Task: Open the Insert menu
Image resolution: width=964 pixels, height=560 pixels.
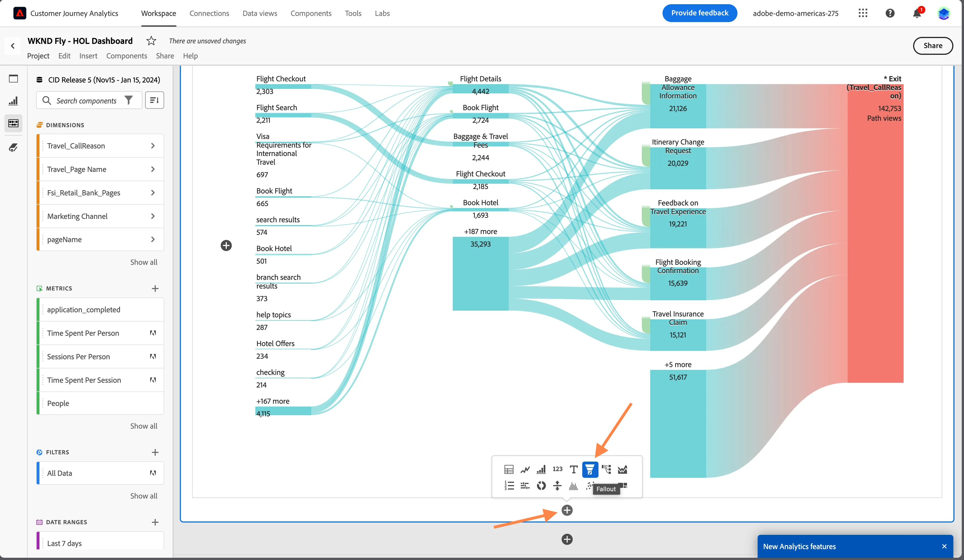Action: [88, 56]
